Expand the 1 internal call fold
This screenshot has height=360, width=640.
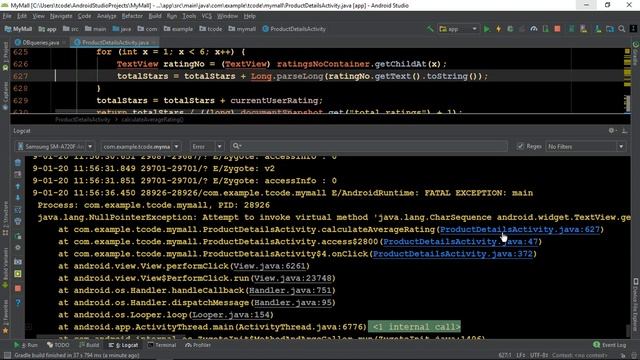415,327
